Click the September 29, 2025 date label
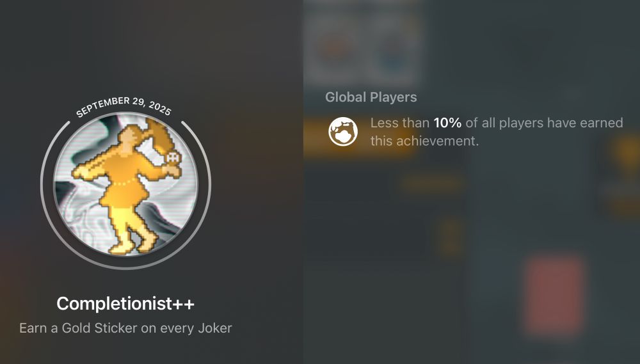This screenshot has height=364, width=640. [124, 106]
